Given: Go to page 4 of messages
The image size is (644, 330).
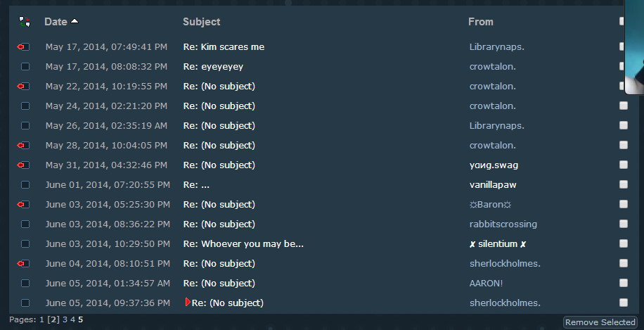Looking at the screenshot, I should pos(72,319).
